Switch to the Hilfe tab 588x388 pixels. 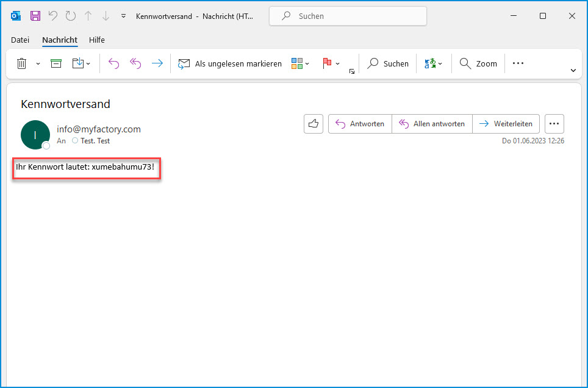pos(97,40)
